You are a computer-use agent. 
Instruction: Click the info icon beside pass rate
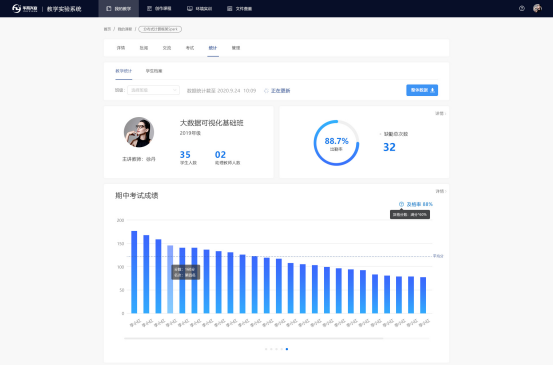click(x=401, y=204)
